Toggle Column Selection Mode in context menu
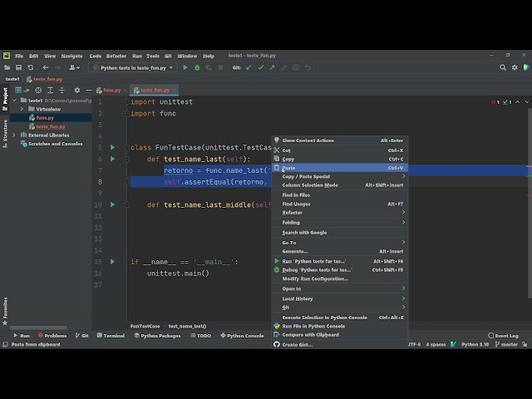The image size is (532, 399). tap(340, 185)
